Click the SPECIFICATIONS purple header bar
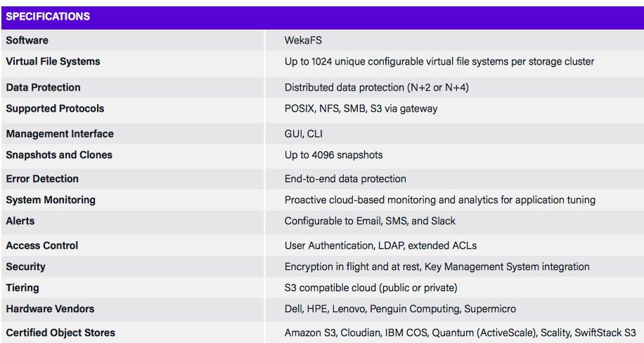The width and height of the screenshot is (644, 343). point(322,17)
